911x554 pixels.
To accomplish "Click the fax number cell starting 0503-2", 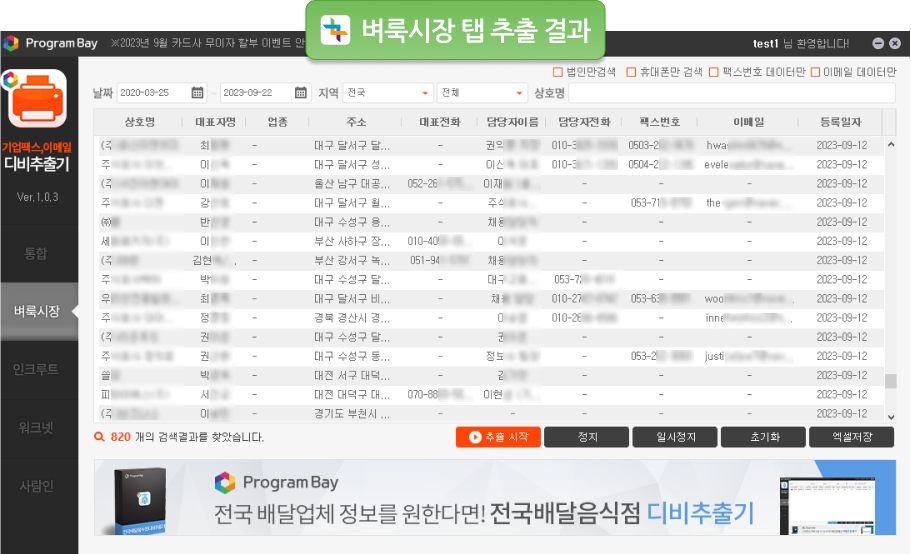I will [x=661, y=145].
